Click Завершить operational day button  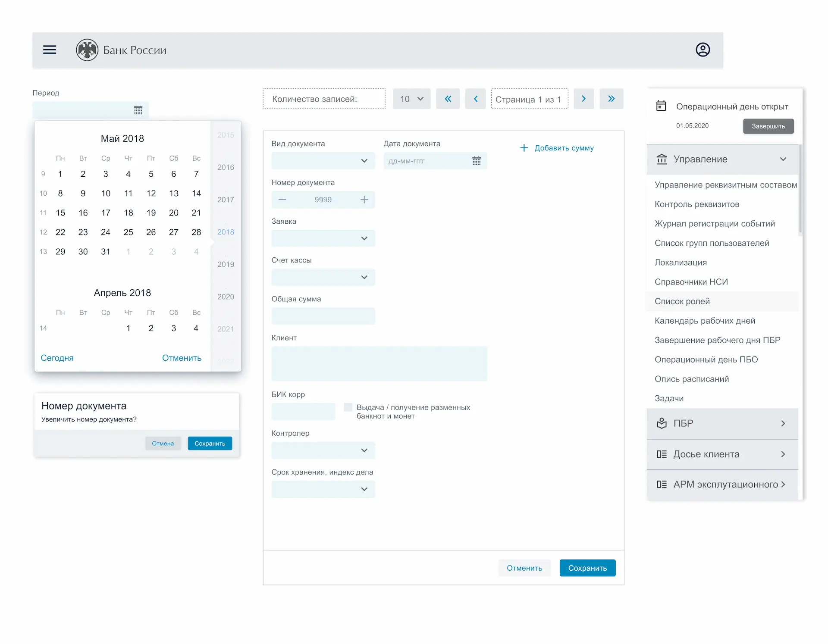768,126
